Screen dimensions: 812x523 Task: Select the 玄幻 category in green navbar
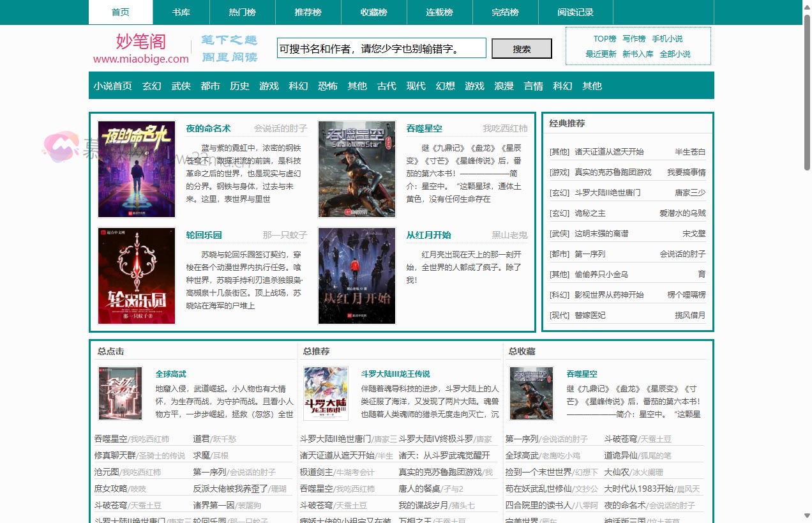tap(151, 86)
